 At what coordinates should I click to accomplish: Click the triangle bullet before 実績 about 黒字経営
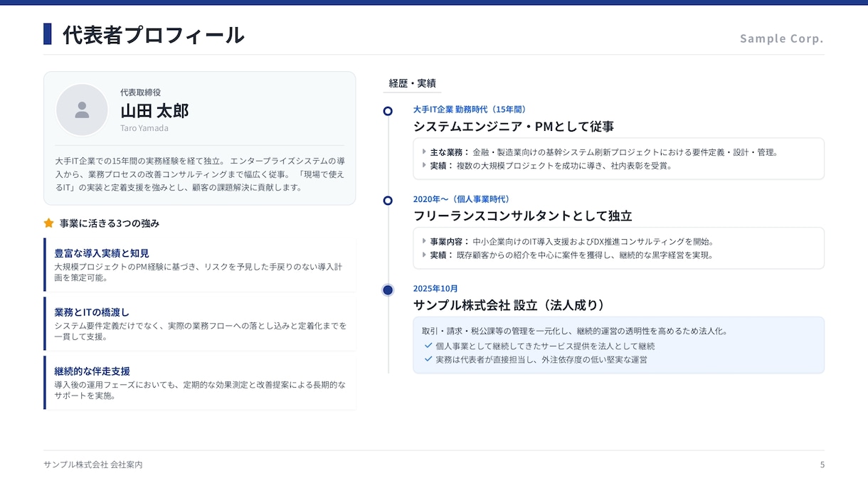point(424,255)
